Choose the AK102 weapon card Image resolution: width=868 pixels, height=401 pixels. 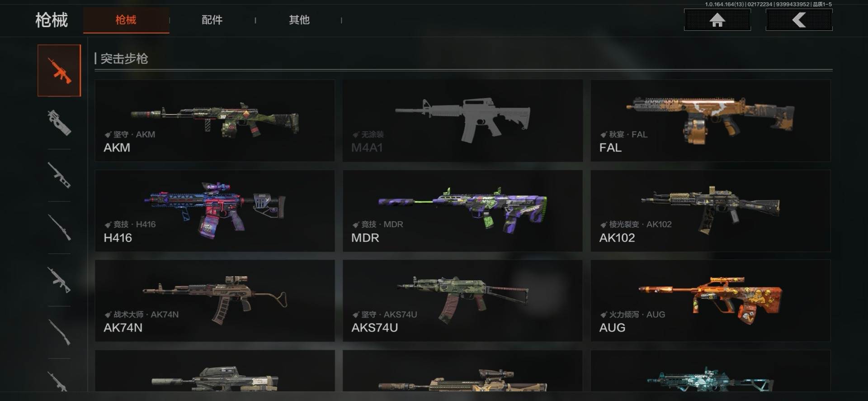pyautogui.click(x=710, y=211)
